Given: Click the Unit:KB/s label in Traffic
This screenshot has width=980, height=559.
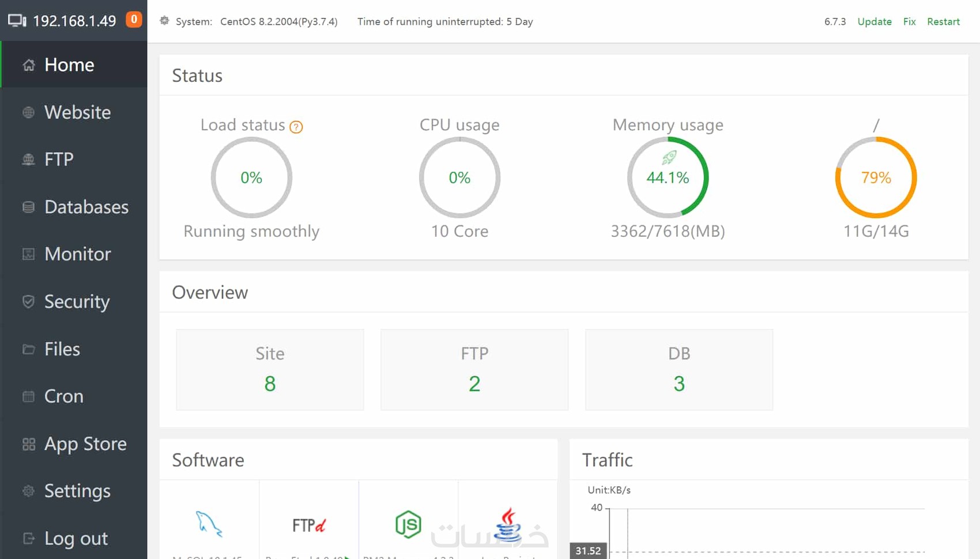Looking at the screenshot, I should point(609,490).
